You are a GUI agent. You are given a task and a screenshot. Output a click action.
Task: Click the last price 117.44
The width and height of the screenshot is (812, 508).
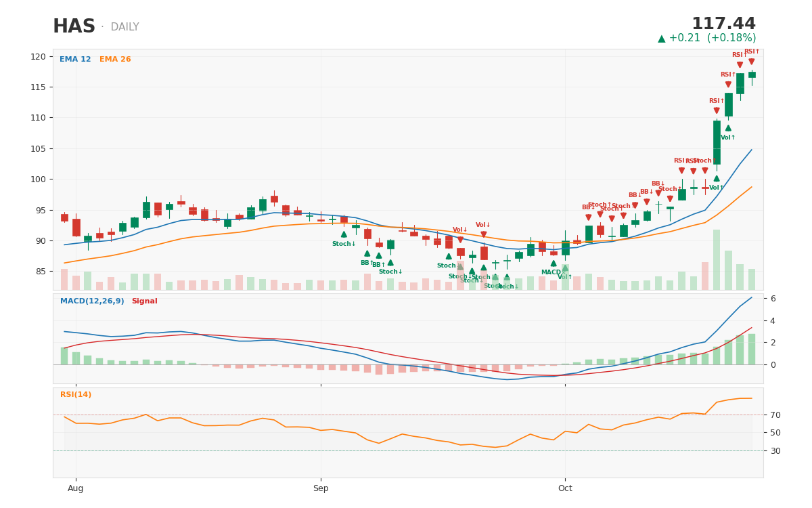[x=723, y=24]
